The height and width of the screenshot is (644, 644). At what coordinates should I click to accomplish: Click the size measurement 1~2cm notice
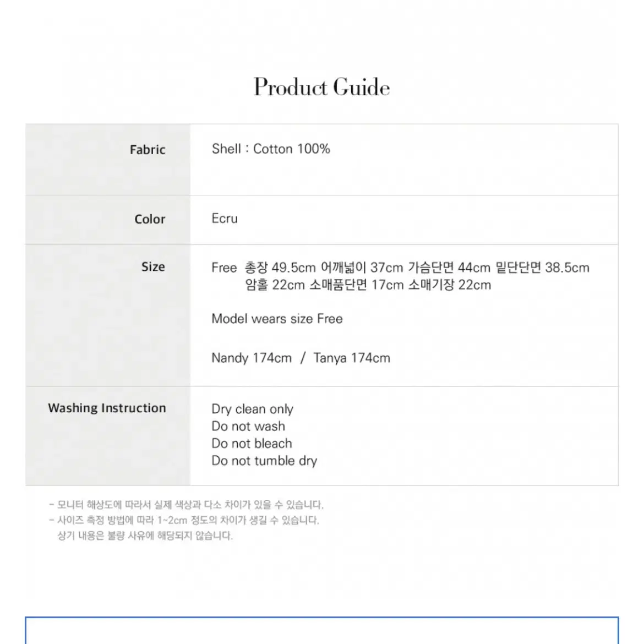tap(184, 520)
